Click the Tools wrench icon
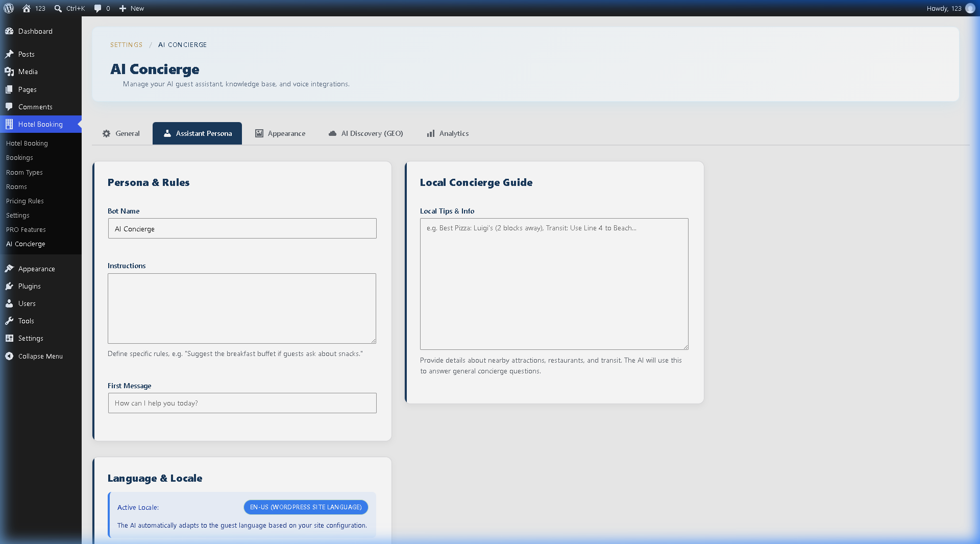This screenshot has width=980, height=544. click(9, 321)
